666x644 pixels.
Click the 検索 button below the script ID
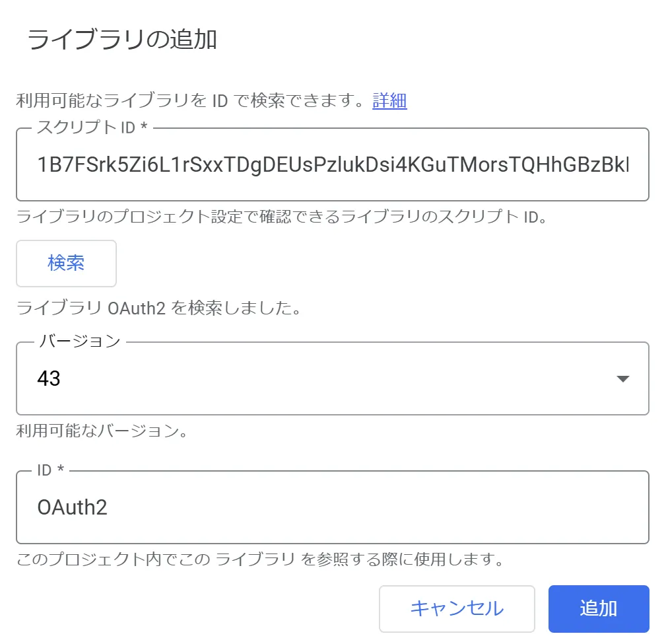66,263
